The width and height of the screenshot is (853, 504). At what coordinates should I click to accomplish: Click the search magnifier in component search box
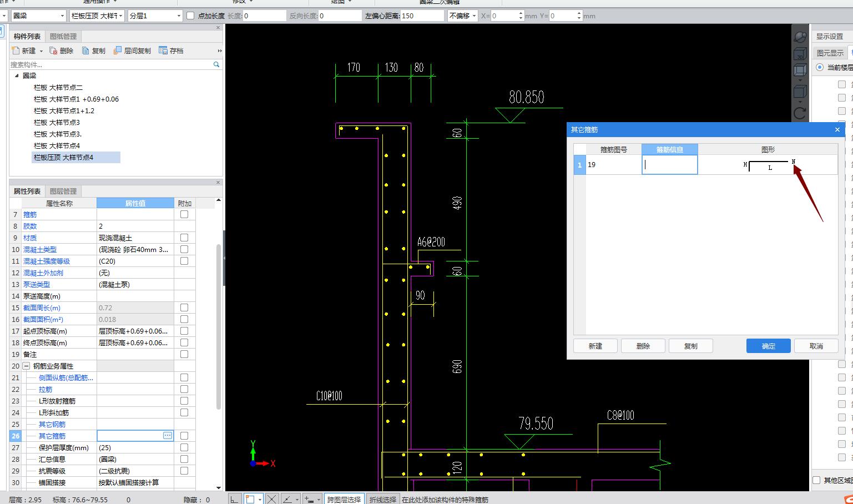[x=216, y=64]
